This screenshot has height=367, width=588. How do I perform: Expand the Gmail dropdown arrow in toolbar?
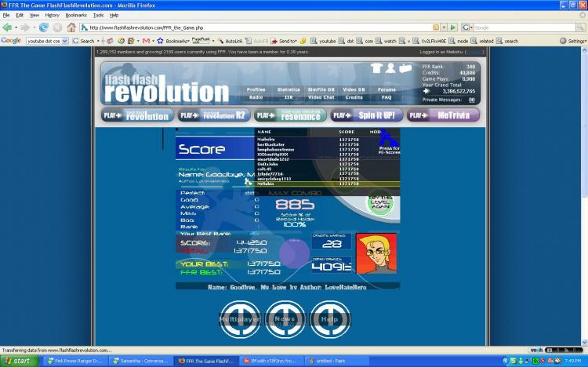point(153,41)
